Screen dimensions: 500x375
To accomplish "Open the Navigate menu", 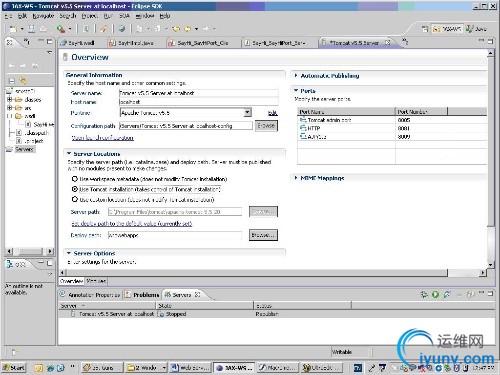I will pos(43,16).
